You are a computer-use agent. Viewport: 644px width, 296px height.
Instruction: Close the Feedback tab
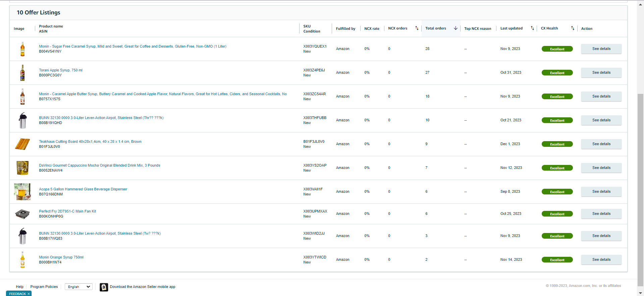(29, 294)
